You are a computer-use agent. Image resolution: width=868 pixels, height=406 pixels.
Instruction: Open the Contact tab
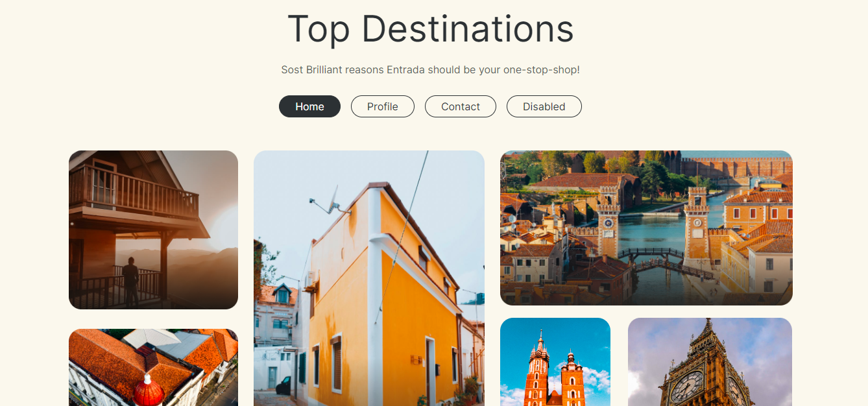[461, 106]
